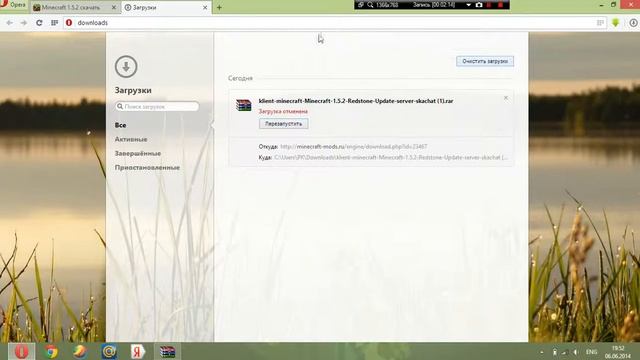Click the recorder magnifier zoom icon
This screenshot has height=360, width=640.
(x=370, y=5)
